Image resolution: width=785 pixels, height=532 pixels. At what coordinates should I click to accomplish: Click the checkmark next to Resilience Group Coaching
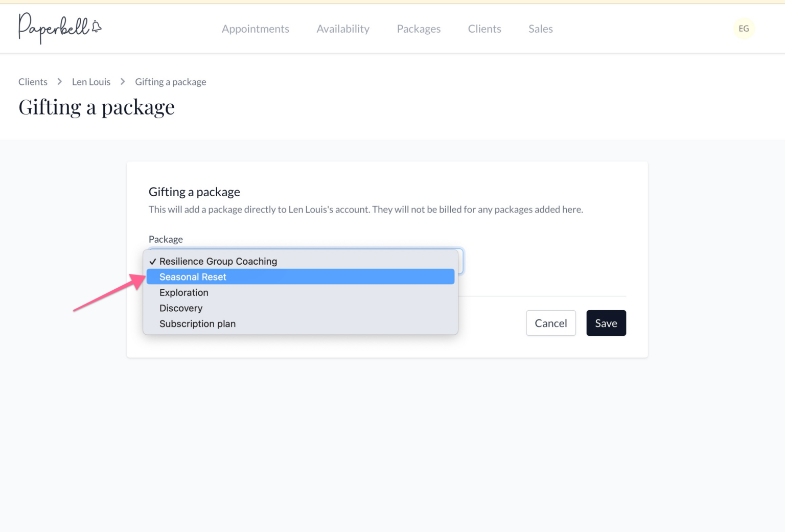(151, 261)
